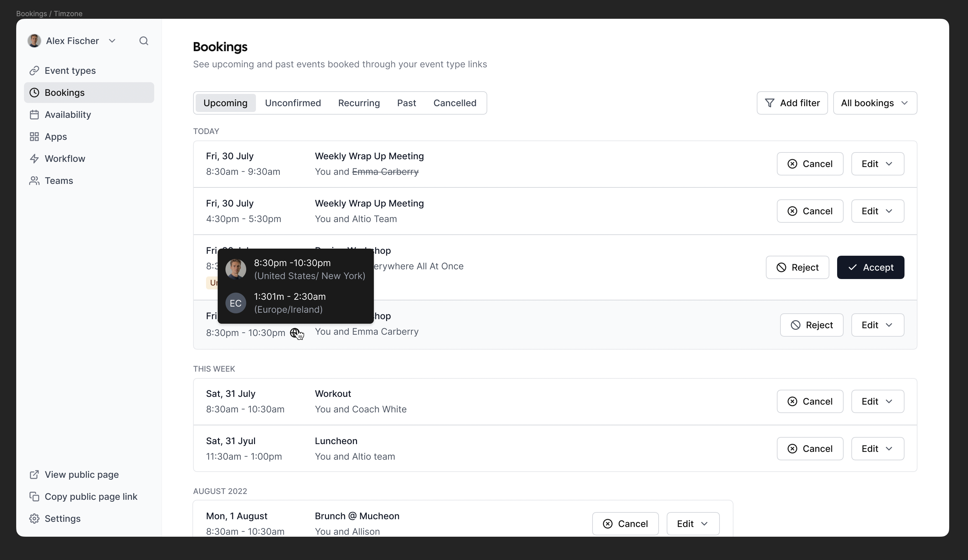The height and width of the screenshot is (560, 968).
Task: Open the All bookings filter dropdown
Action: [875, 103]
